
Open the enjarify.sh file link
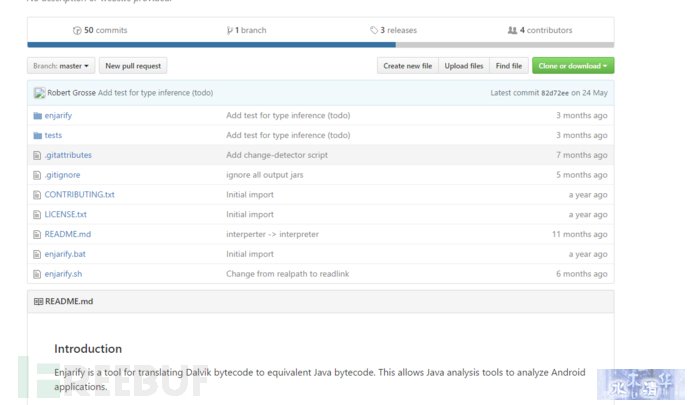[x=63, y=274]
